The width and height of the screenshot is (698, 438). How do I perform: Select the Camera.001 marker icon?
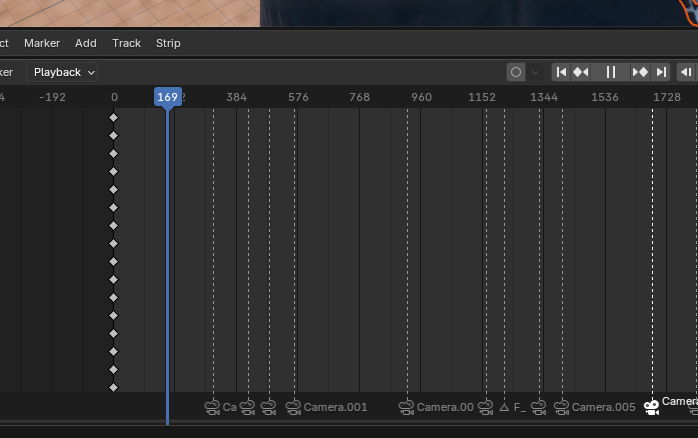coord(293,407)
